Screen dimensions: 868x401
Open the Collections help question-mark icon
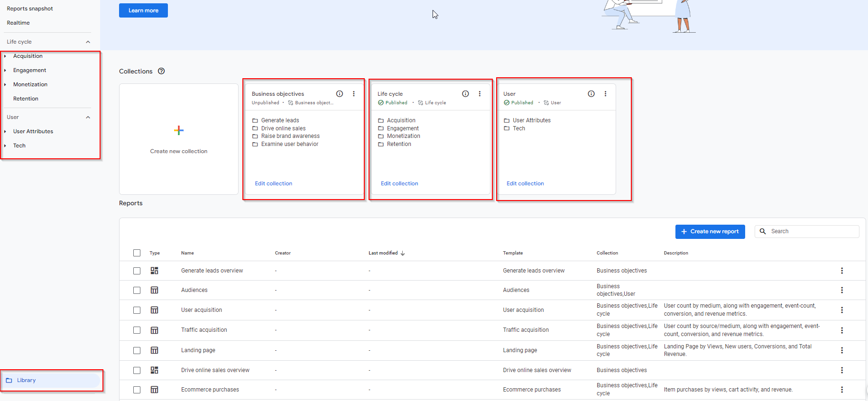(x=161, y=71)
